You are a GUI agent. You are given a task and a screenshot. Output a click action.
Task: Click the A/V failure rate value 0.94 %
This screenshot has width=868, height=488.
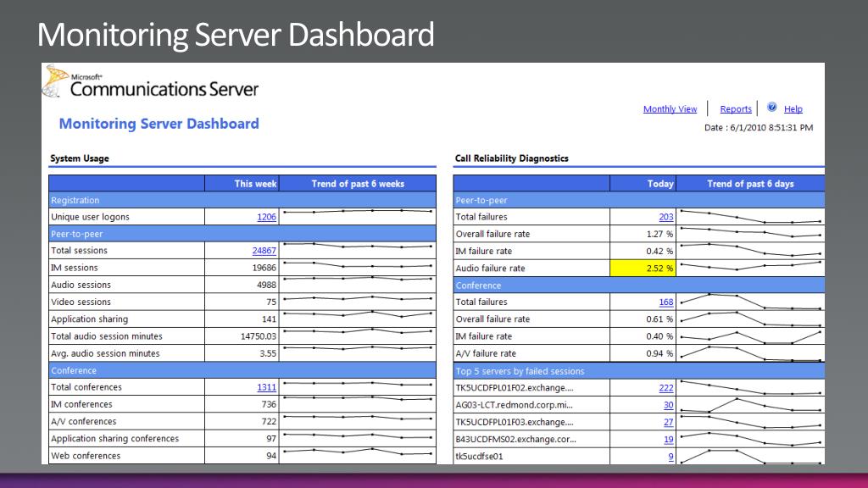click(659, 353)
